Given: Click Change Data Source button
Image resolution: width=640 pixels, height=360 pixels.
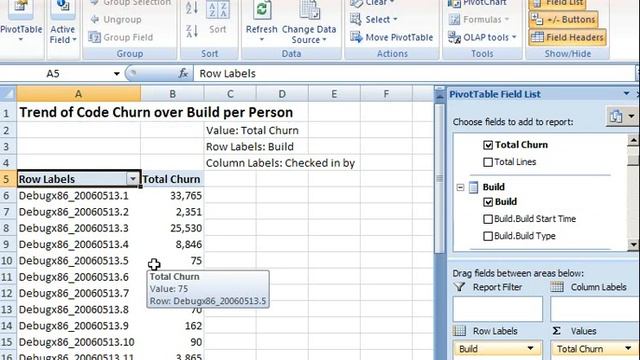Looking at the screenshot, I should coord(309,22).
